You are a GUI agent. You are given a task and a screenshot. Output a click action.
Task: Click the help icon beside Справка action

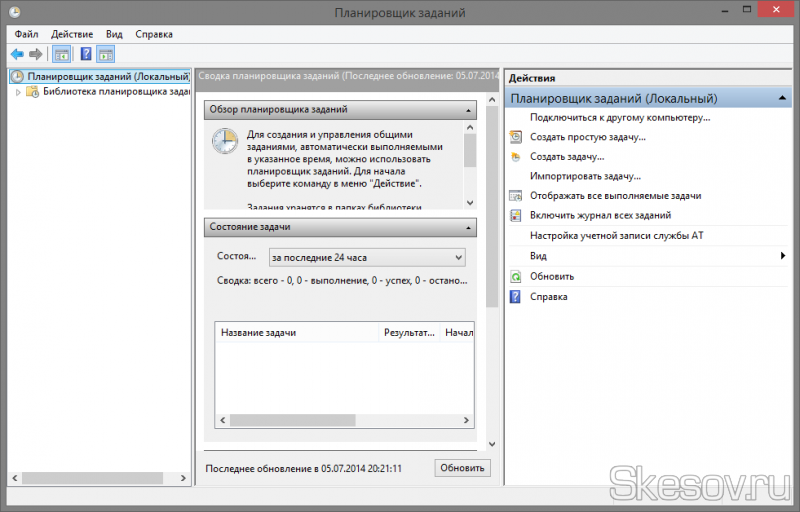pos(515,296)
